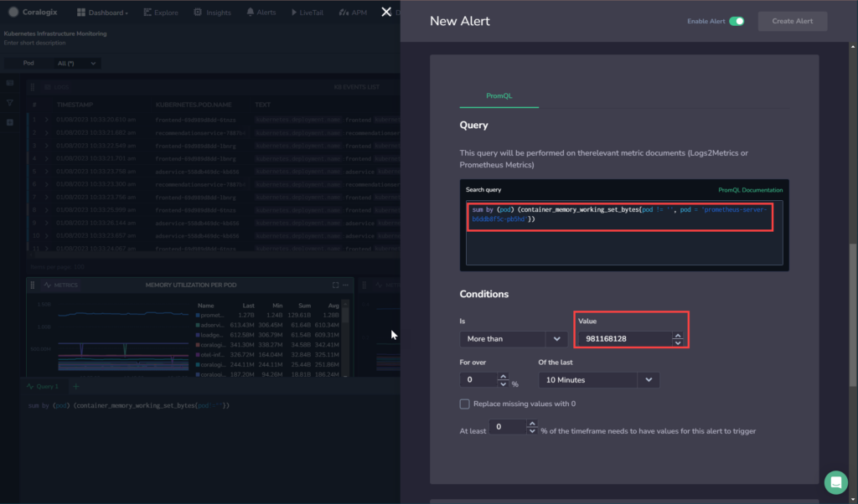The width and height of the screenshot is (858, 504).
Task: Increase the Value field with up arrow
Action: coord(677,336)
